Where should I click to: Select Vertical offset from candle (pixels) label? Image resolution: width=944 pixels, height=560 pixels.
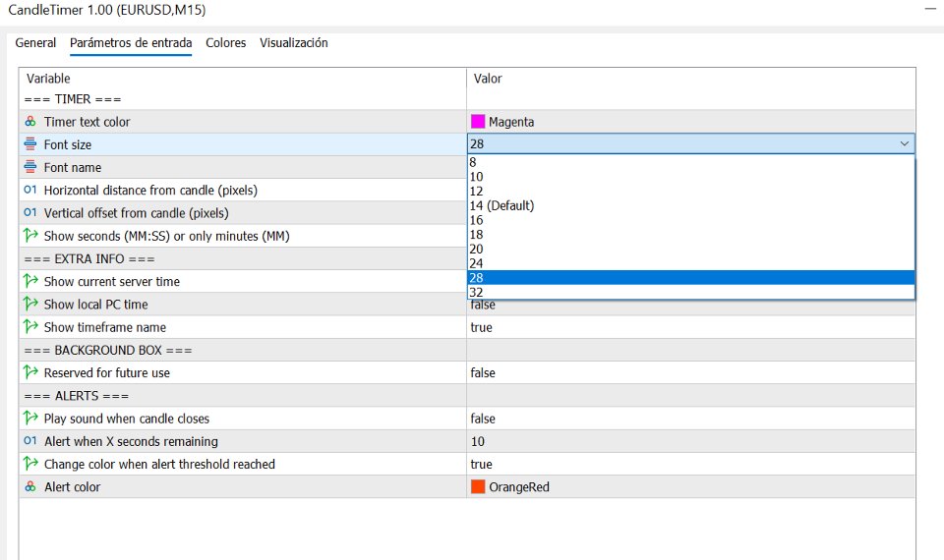click(136, 213)
